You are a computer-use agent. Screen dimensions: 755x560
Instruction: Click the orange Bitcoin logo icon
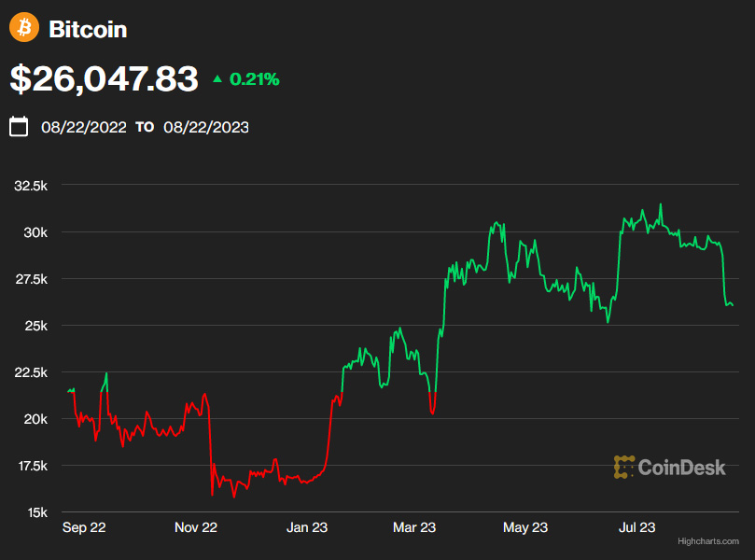pyautogui.click(x=24, y=28)
